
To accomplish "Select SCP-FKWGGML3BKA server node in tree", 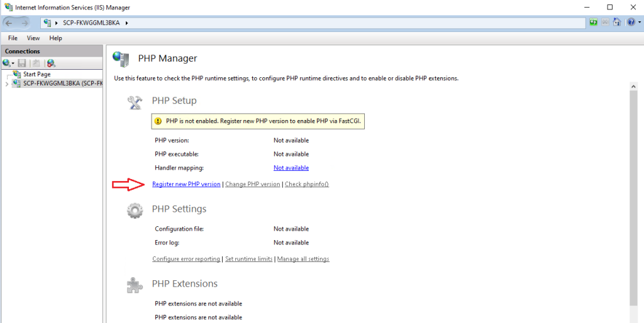I will click(63, 84).
